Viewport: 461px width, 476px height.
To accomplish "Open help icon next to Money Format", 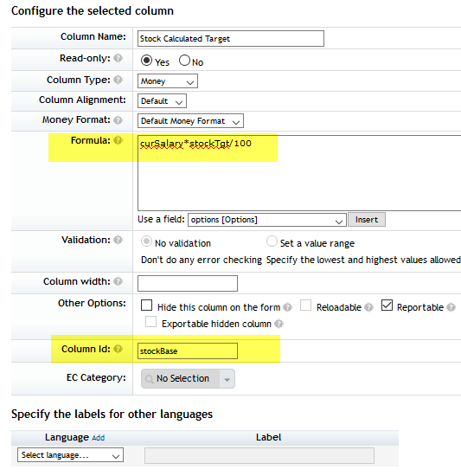I will coord(118,120).
